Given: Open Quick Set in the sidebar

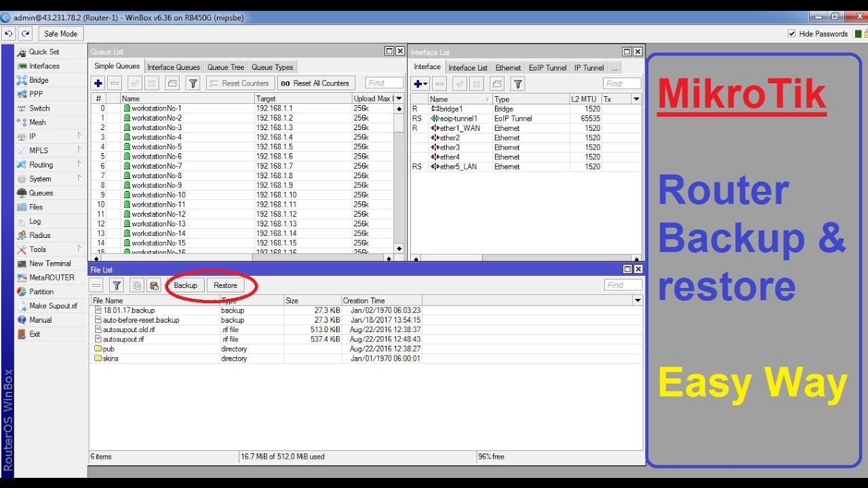Looking at the screenshot, I should pyautogui.click(x=44, y=52).
